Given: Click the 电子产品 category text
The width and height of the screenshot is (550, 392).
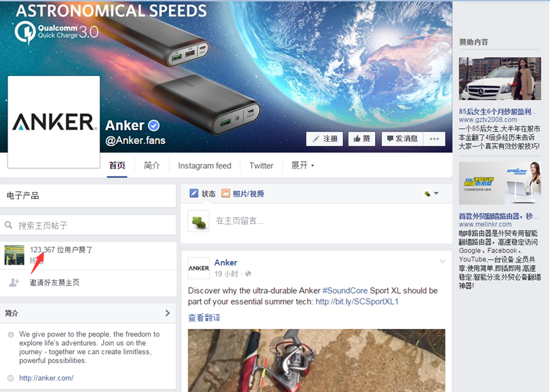Looking at the screenshot, I should pyautogui.click(x=23, y=195).
